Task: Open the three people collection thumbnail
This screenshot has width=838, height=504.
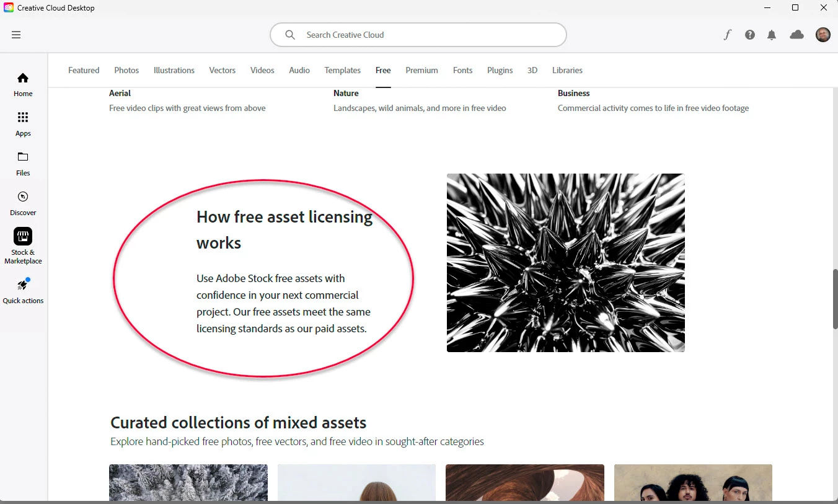Action: click(x=694, y=483)
